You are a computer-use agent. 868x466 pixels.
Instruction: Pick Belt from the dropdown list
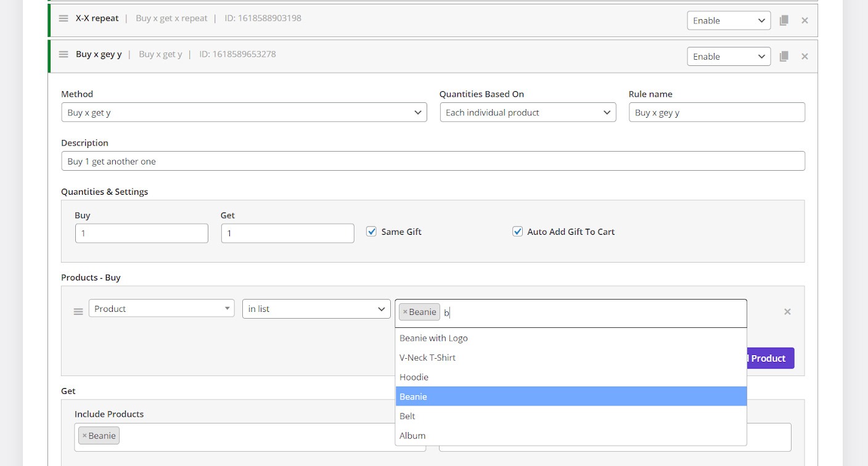[x=407, y=415]
